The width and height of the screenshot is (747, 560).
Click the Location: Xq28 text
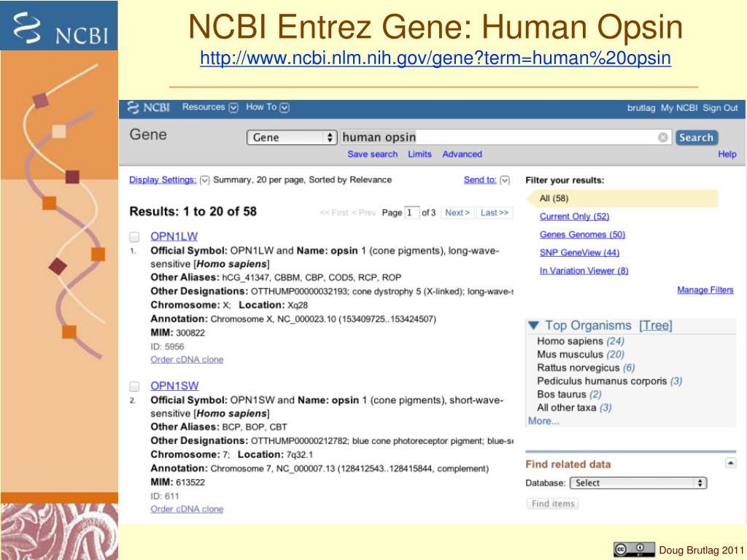coord(273,306)
